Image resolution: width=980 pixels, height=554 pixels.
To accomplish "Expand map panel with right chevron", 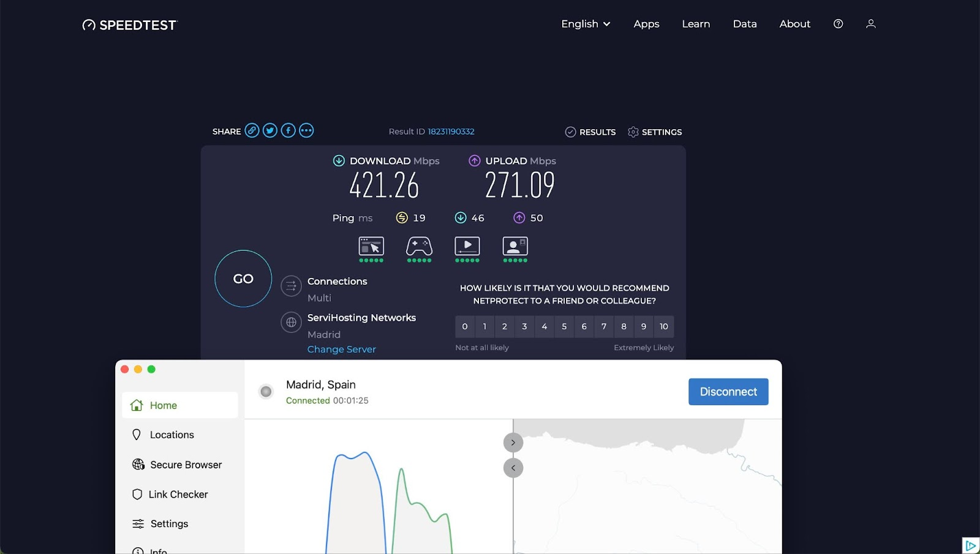I will pyautogui.click(x=513, y=443).
